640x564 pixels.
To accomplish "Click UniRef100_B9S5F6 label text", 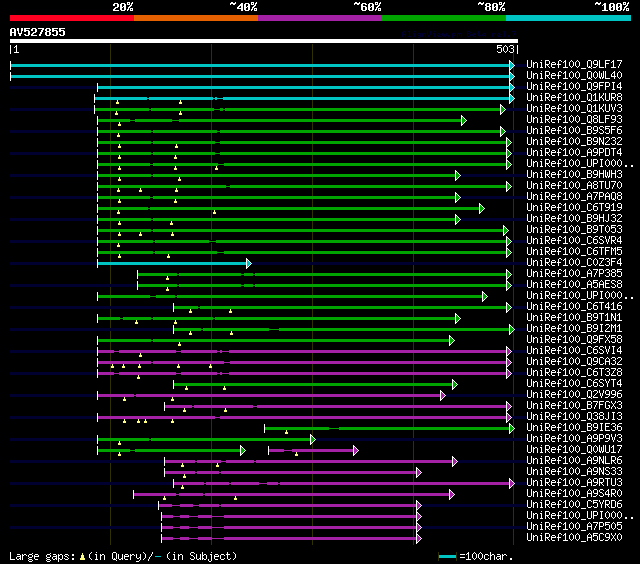I will pyautogui.click(x=574, y=131).
